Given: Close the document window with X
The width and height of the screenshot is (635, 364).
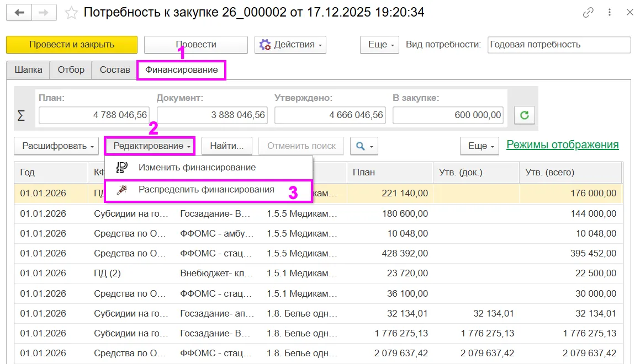Looking at the screenshot, I should pyautogui.click(x=629, y=13).
